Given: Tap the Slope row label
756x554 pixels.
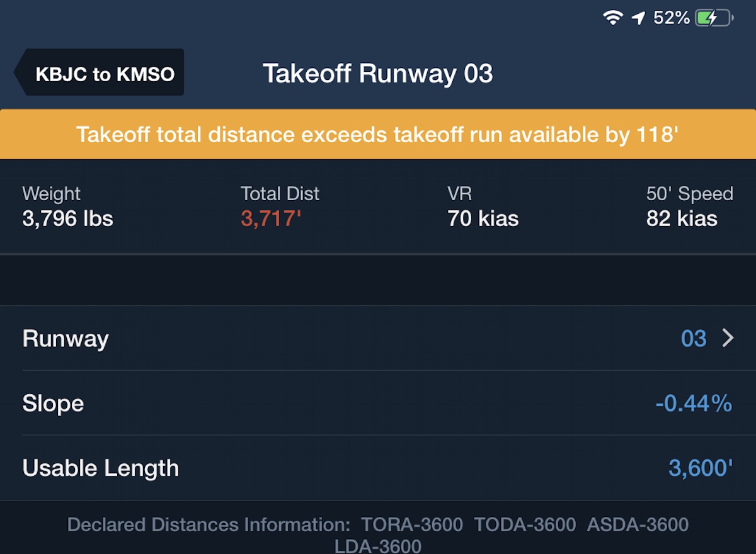Looking at the screenshot, I should coord(53,403).
